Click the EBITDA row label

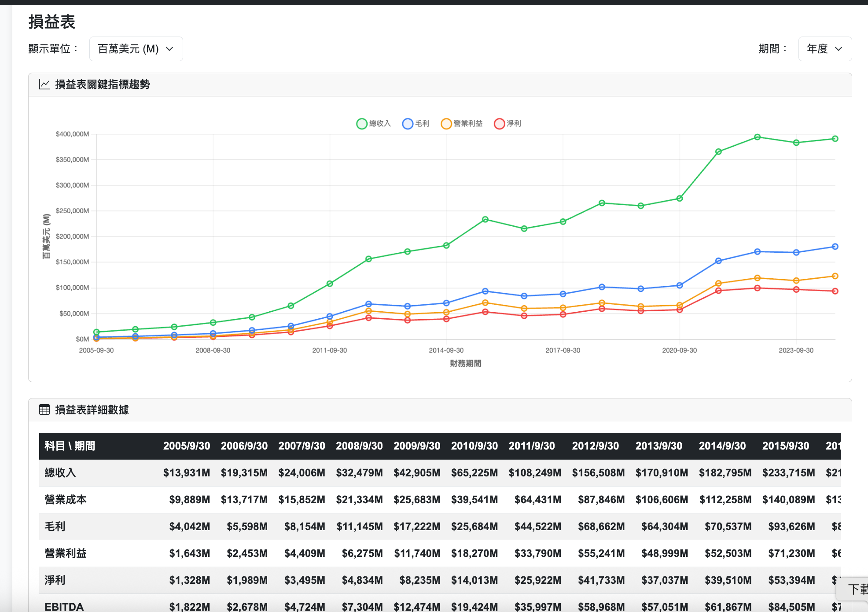pos(64,607)
